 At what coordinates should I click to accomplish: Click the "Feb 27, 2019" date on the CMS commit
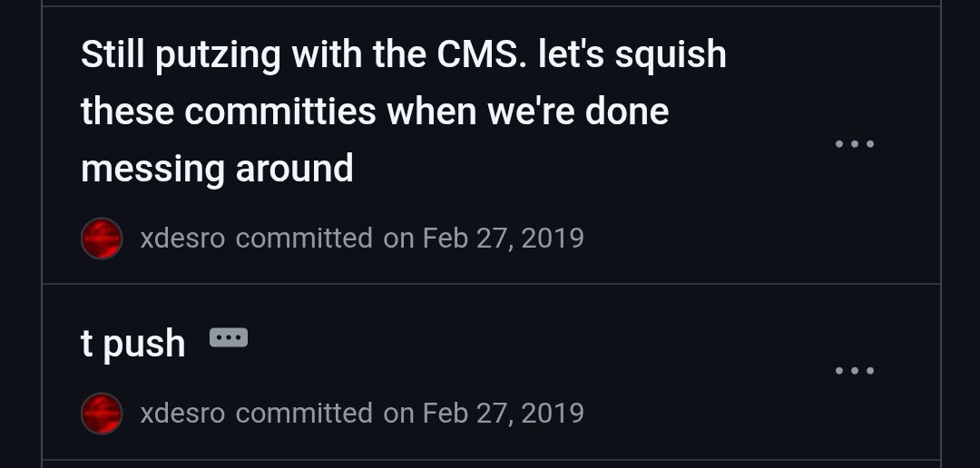[504, 239]
